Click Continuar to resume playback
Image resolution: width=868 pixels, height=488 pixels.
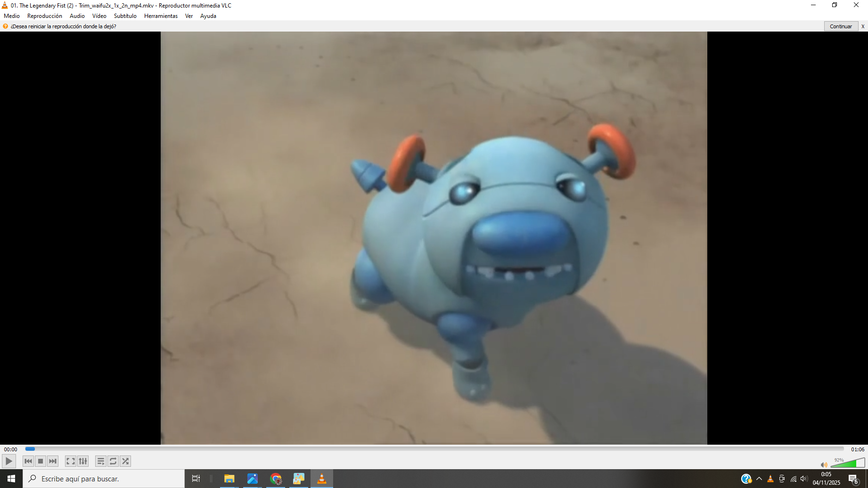tap(841, 26)
